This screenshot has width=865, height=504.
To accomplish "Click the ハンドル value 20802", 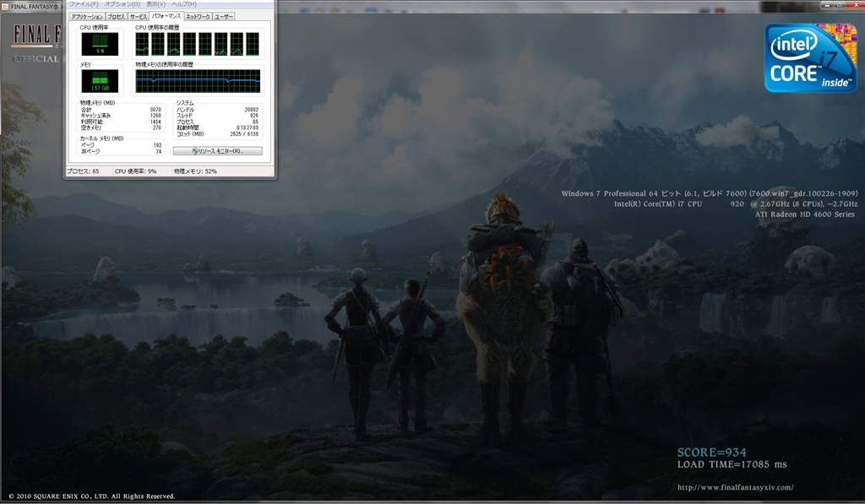I will coord(252,110).
